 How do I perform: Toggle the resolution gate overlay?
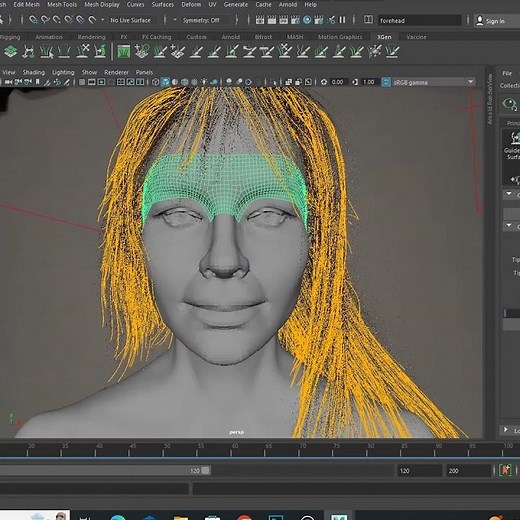tap(101, 82)
